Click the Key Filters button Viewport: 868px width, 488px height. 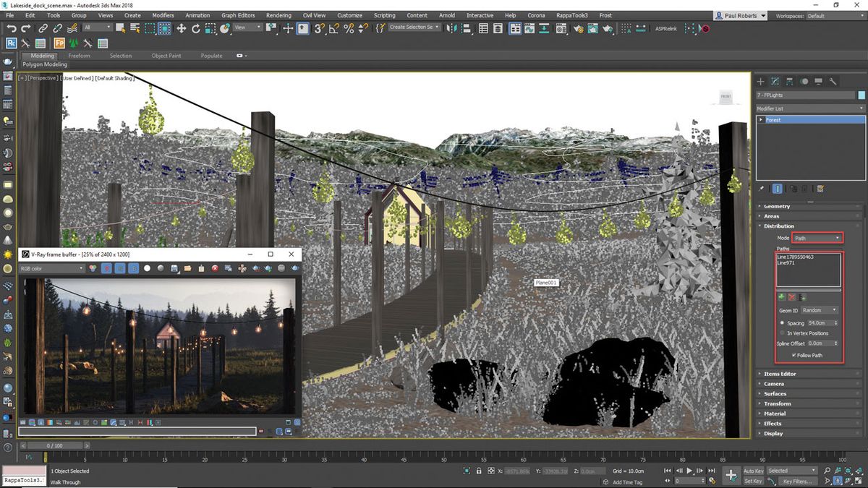[796, 480]
